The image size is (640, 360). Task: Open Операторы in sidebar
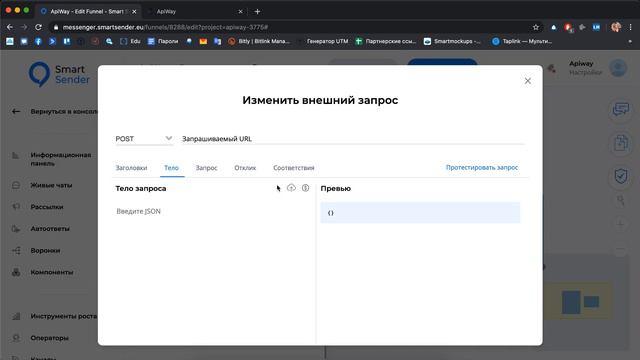(49, 338)
